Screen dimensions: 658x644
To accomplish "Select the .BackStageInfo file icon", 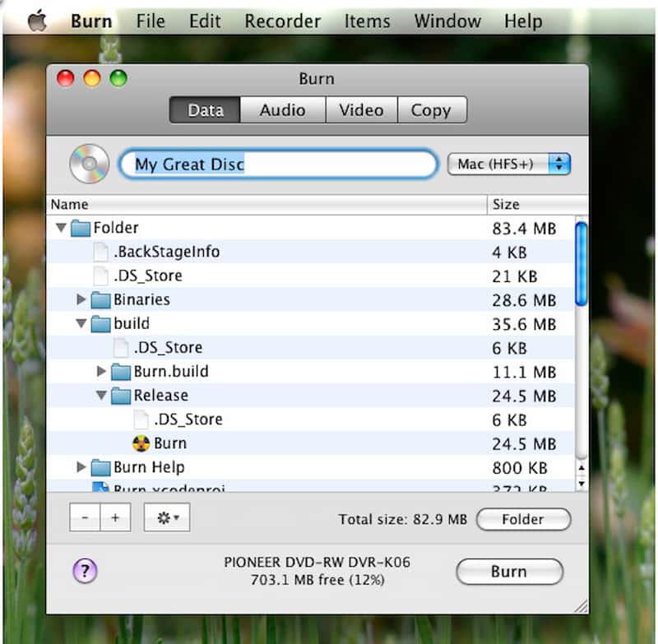I will (x=100, y=252).
